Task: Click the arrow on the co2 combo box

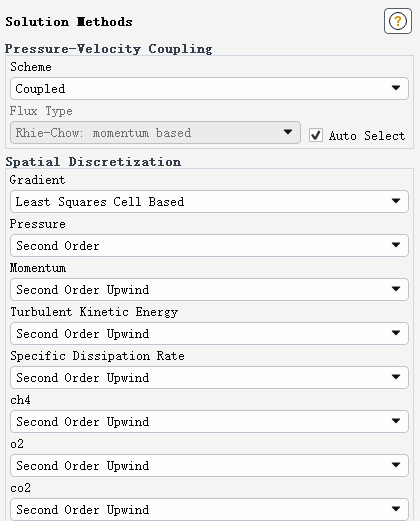Action: tap(396, 509)
